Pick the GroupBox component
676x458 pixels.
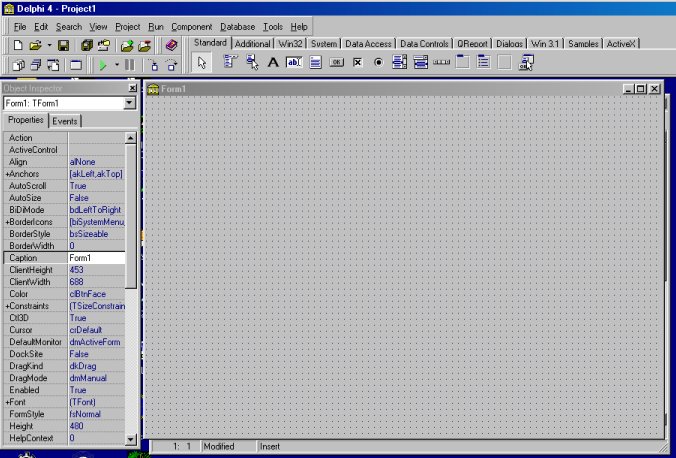tap(462, 62)
